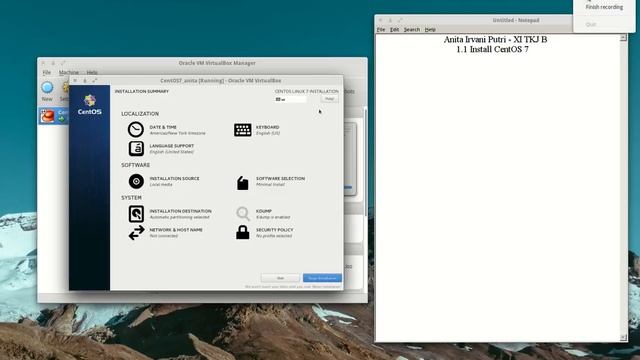Open the Help menu in VirtualBox Manager
This screenshot has height=360, width=640.
[92, 72]
